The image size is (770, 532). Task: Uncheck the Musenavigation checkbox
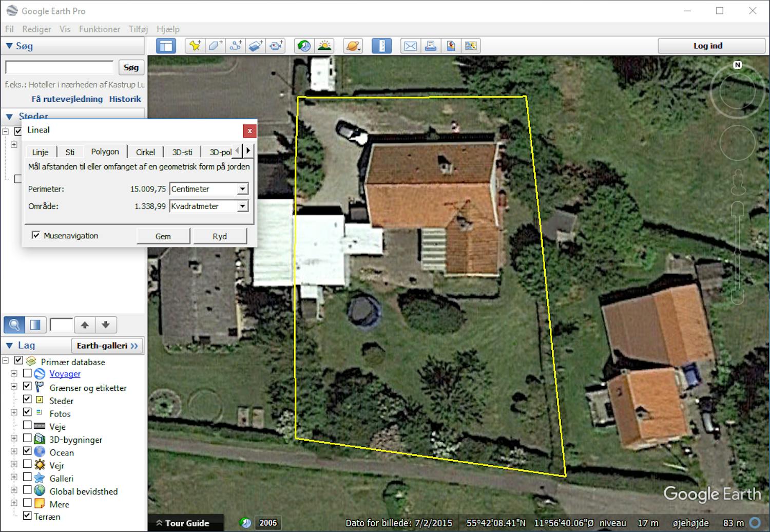coord(36,235)
